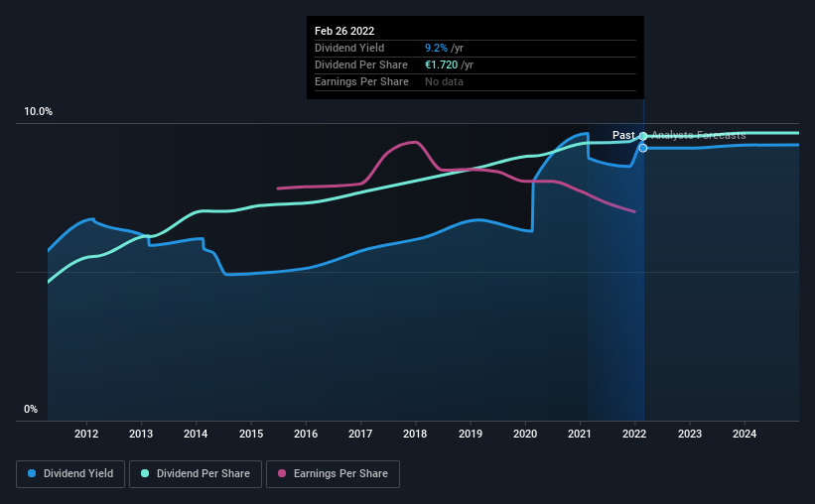Click the teal Dividend Per Share legend dot
The image size is (815, 504).
pos(145,473)
